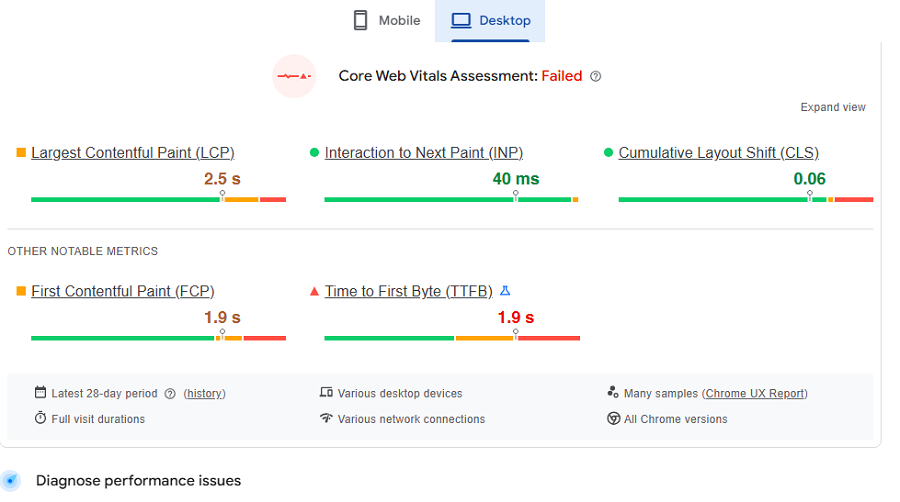Click the green circle INP status icon

click(x=314, y=153)
